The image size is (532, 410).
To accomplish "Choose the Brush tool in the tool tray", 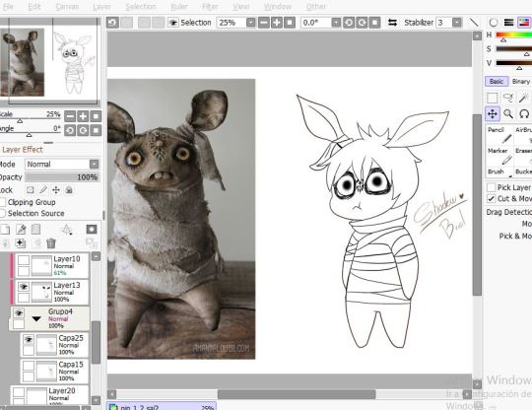I will pos(499,171).
